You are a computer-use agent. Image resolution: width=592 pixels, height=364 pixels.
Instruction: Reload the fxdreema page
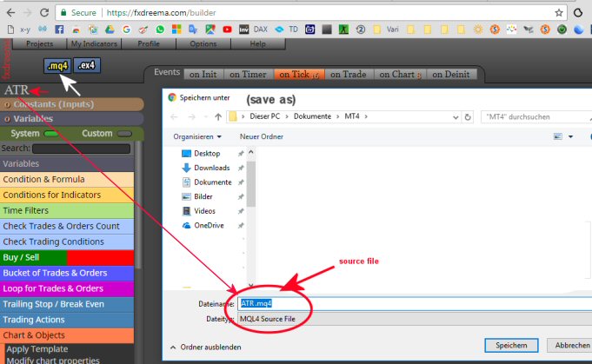pos(44,13)
